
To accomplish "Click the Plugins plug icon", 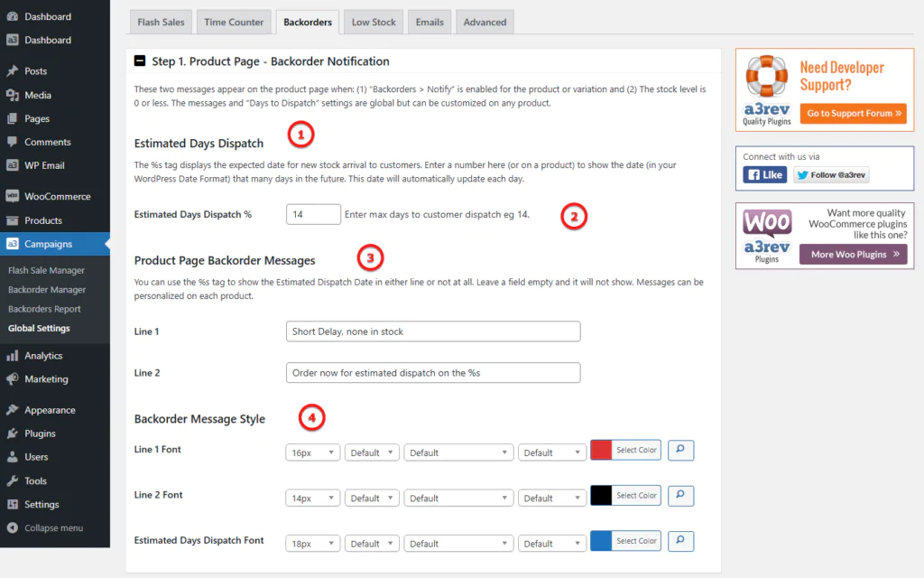I will pos(13,433).
